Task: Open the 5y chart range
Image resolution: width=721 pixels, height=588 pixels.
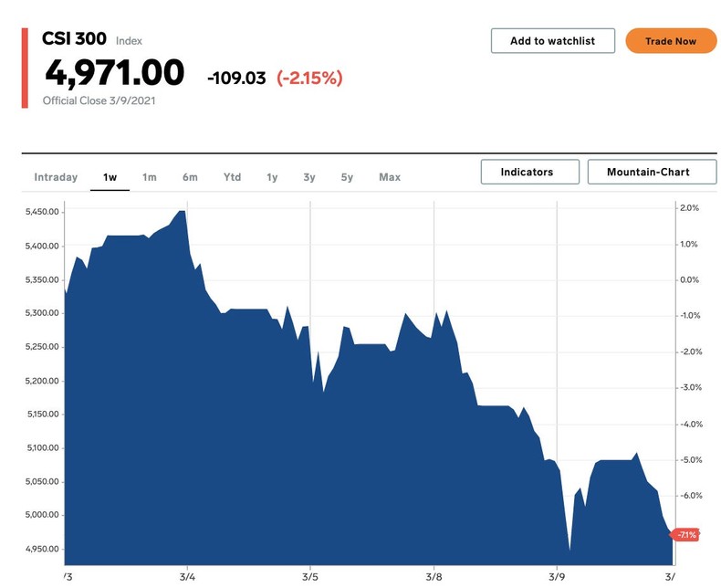Action: point(347,177)
